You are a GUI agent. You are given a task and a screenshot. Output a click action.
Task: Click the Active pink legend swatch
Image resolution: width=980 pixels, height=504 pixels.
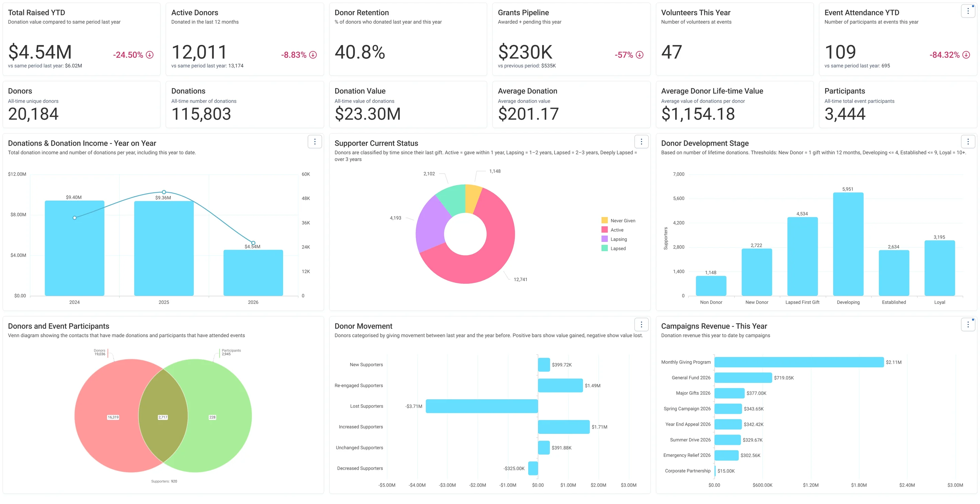coord(605,230)
